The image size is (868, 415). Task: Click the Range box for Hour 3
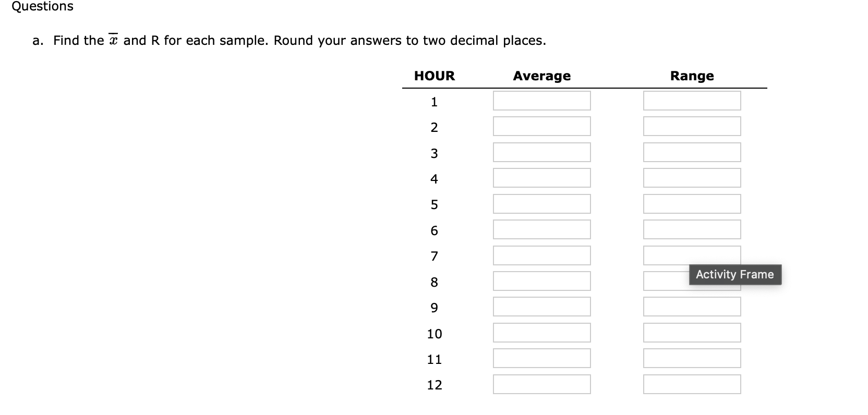tap(692, 152)
